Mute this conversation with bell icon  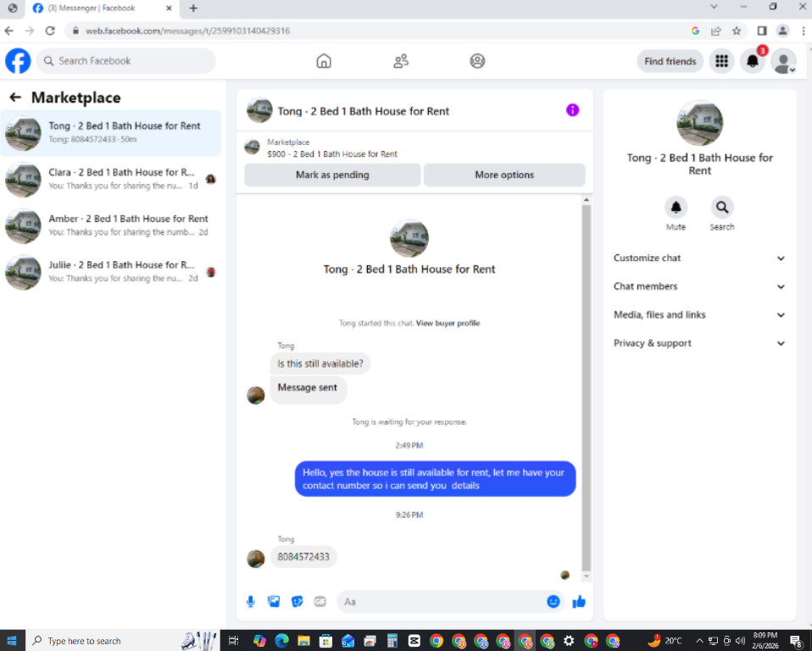tap(676, 208)
